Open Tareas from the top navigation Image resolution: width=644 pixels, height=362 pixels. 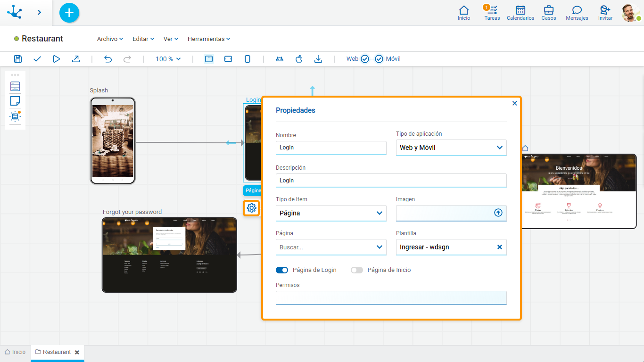(x=492, y=13)
